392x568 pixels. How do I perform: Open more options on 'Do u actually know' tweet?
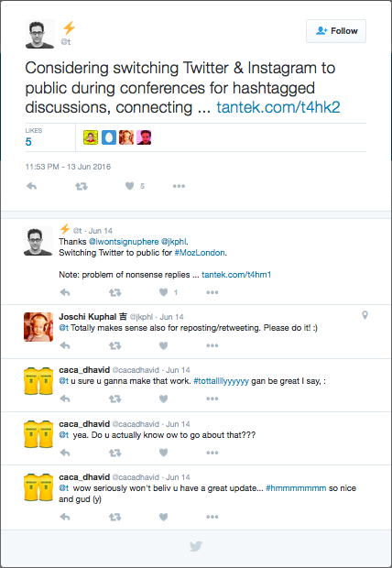pos(212,453)
